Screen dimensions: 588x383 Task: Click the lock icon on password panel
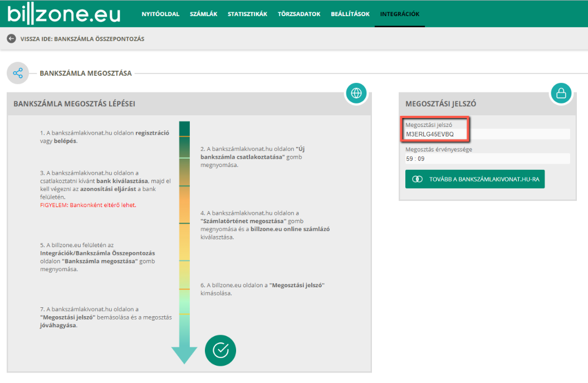561,93
